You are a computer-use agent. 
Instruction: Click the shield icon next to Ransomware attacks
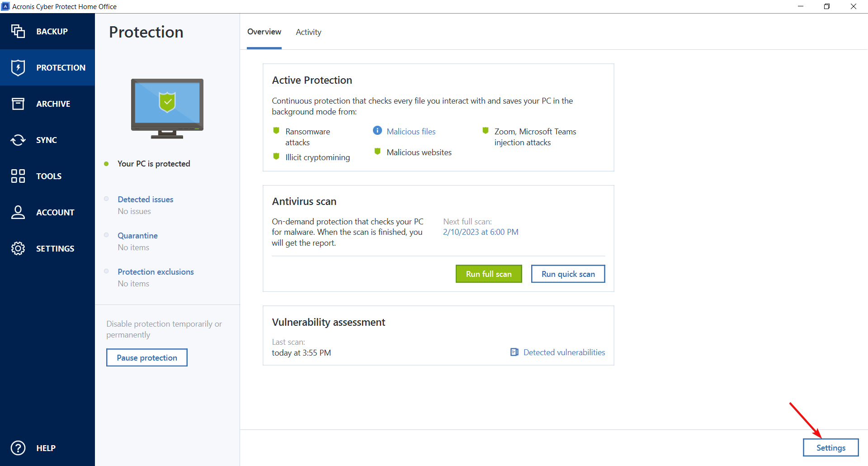tap(276, 131)
